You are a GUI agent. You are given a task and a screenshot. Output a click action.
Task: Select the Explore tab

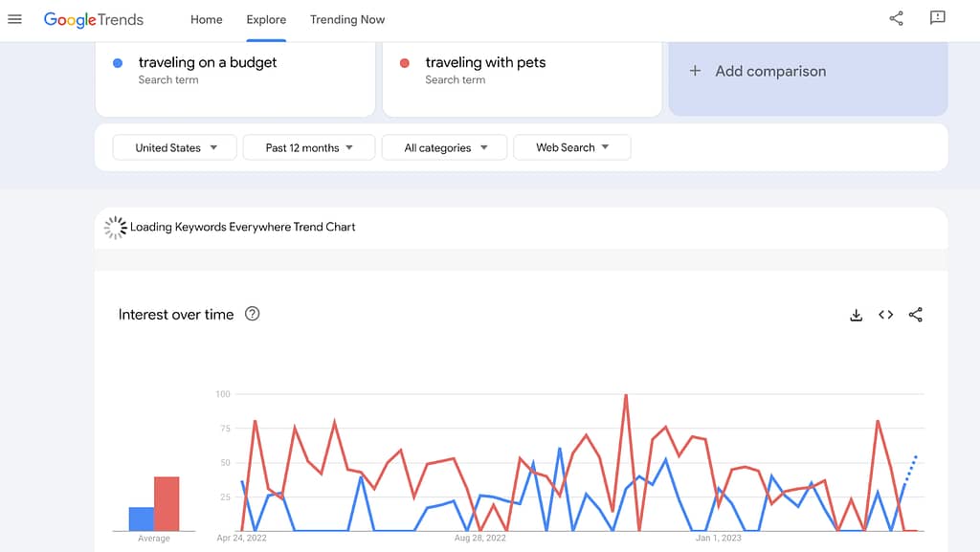click(x=266, y=20)
